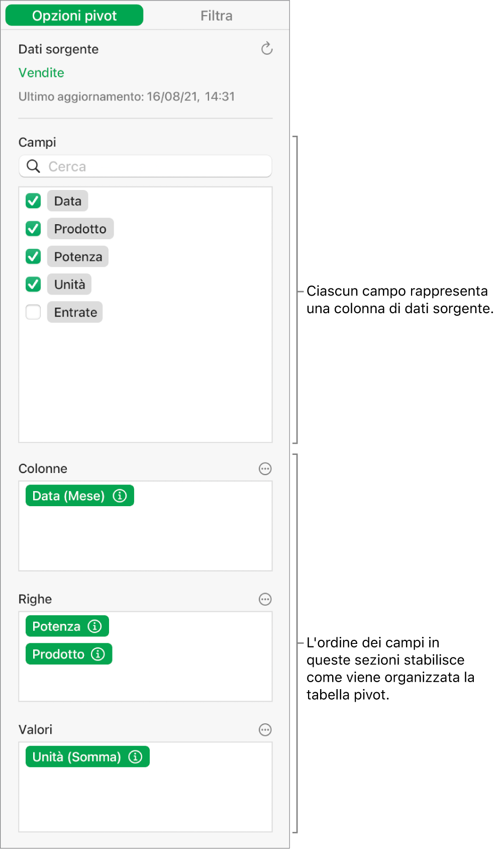Image resolution: width=504 pixels, height=849 pixels.
Task: Open info for Data (Mese) field
Action: point(120,496)
